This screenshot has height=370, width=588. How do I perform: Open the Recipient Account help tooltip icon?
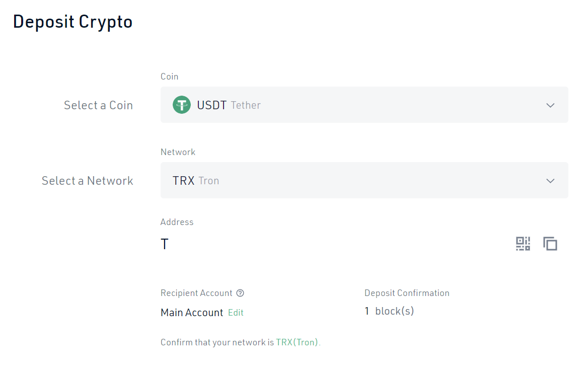[240, 293]
